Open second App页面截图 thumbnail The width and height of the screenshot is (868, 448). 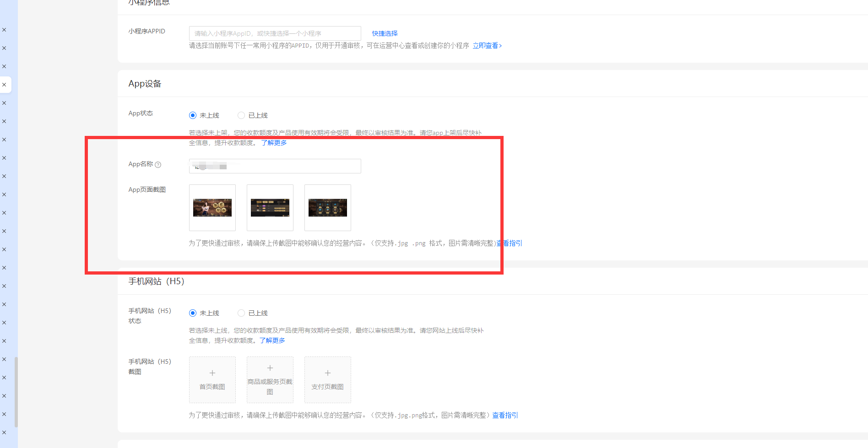(x=270, y=208)
